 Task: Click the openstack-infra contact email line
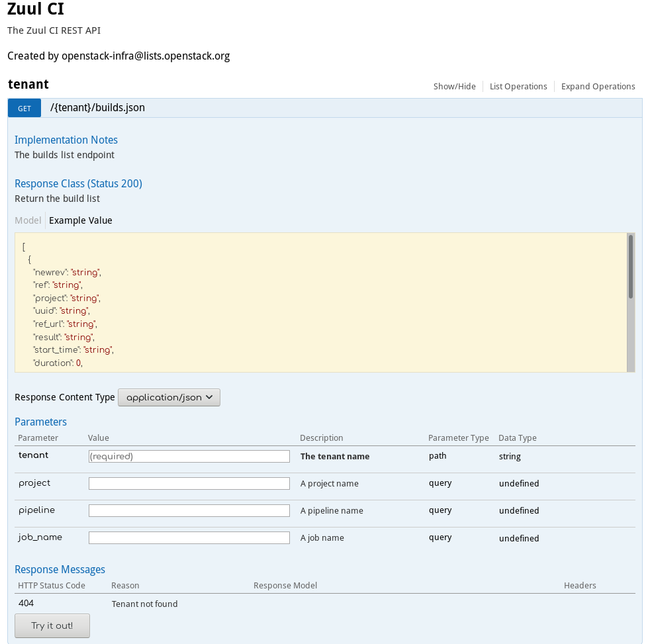click(x=118, y=56)
